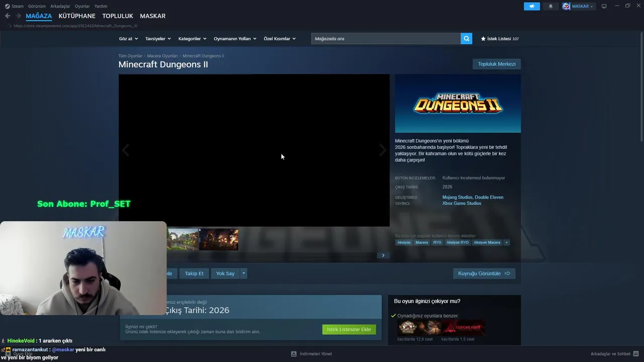
Task: Switch to the MAĞAZA tab
Action: click(x=39, y=16)
